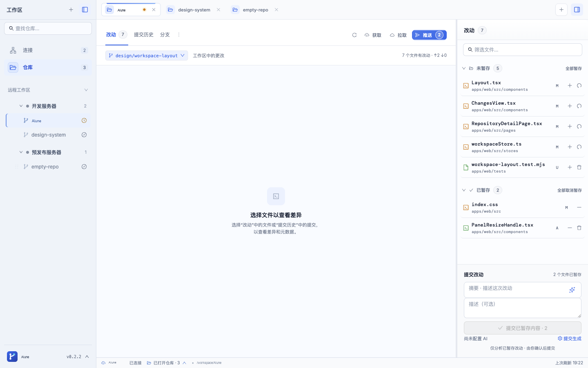Viewport: 588px width, 368px height.
Task: Collapse the 未暂存 section
Action: pos(464,68)
